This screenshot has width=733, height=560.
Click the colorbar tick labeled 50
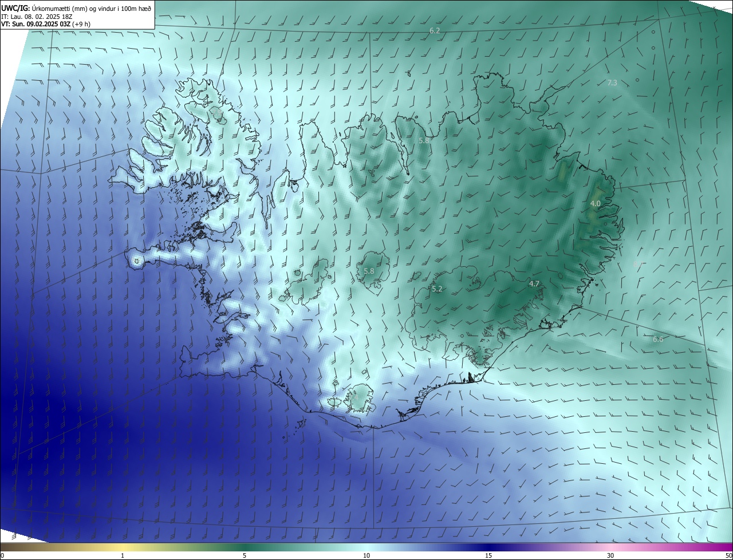728,555
